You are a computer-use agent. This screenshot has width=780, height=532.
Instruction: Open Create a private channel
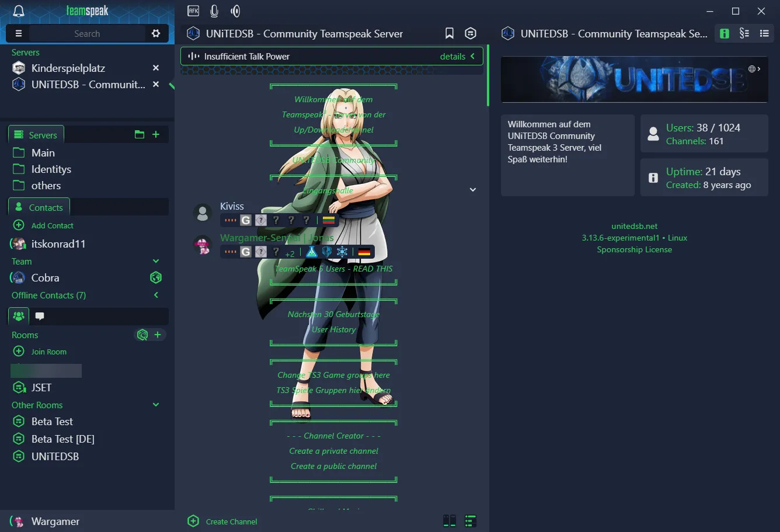333,451
